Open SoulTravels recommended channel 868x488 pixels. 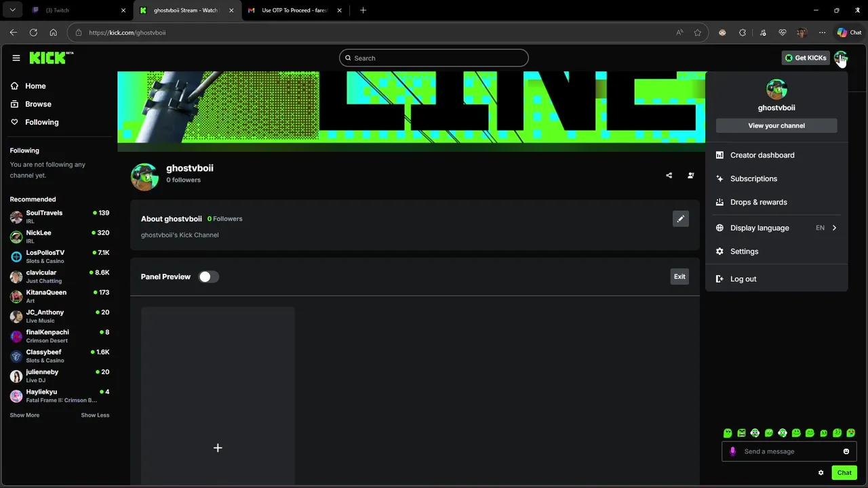click(x=60, y=217)
